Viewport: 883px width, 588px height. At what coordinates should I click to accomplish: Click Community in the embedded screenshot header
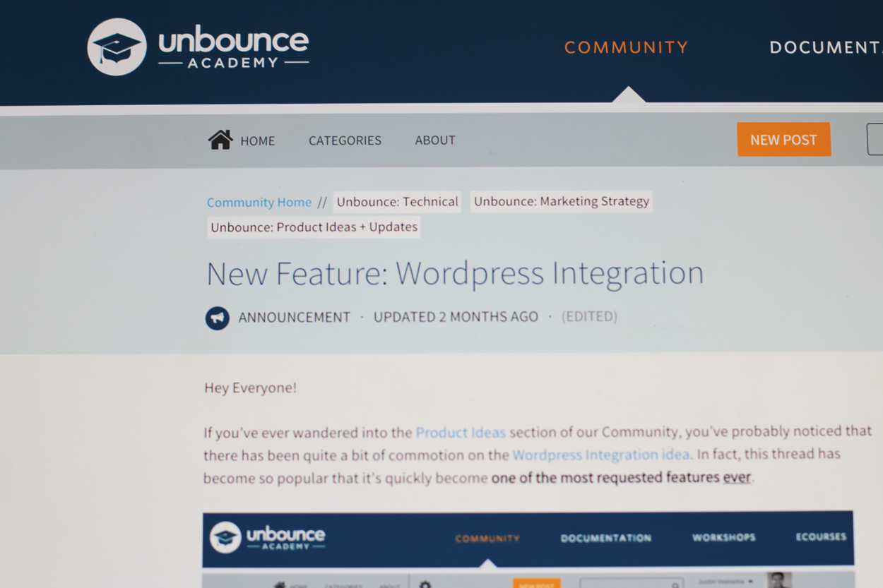(487, 539)
